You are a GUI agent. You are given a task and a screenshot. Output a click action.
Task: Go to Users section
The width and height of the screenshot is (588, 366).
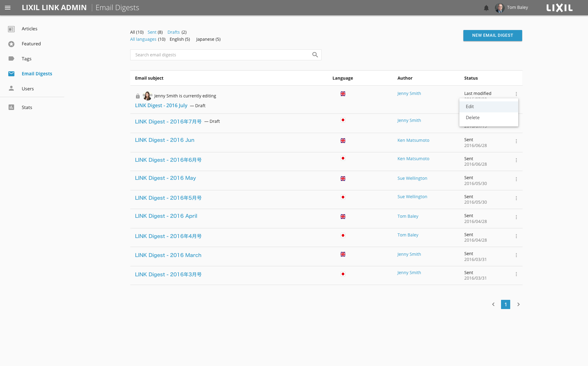pos(28,89)
